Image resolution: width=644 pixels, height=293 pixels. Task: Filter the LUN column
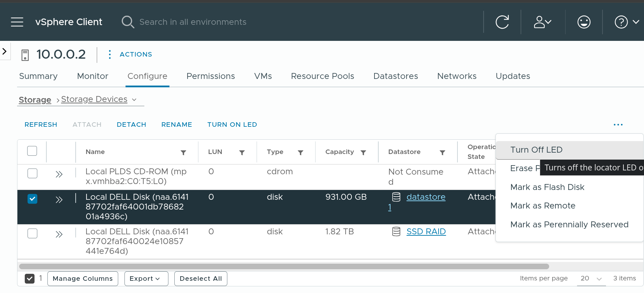pyautogui.click(x=242, y=152)
